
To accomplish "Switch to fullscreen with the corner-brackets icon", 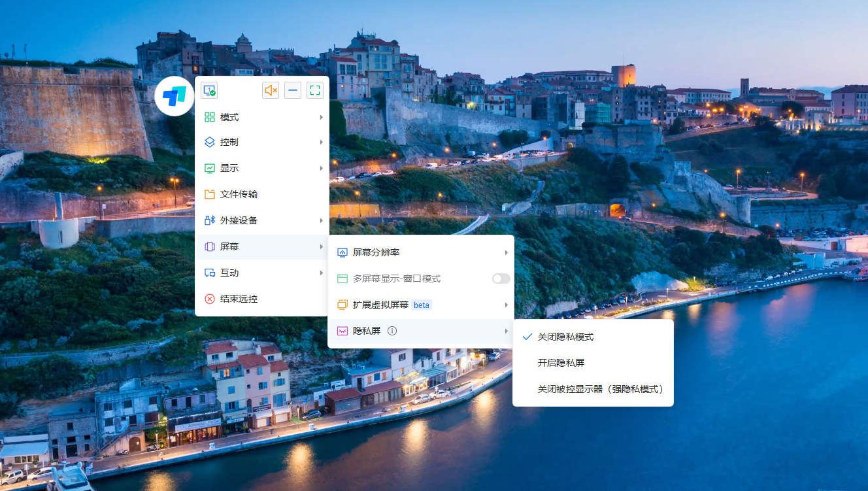I will click(x=315, y=90).
